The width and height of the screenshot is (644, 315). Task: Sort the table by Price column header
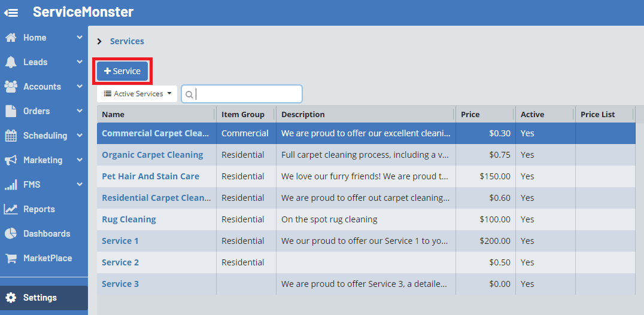click(470, 114)
